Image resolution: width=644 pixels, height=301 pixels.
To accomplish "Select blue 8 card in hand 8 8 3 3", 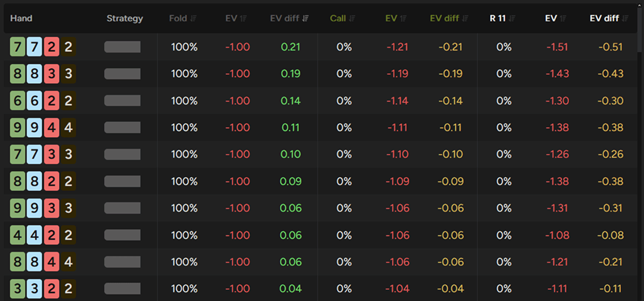I will click(x=35, y=74).
